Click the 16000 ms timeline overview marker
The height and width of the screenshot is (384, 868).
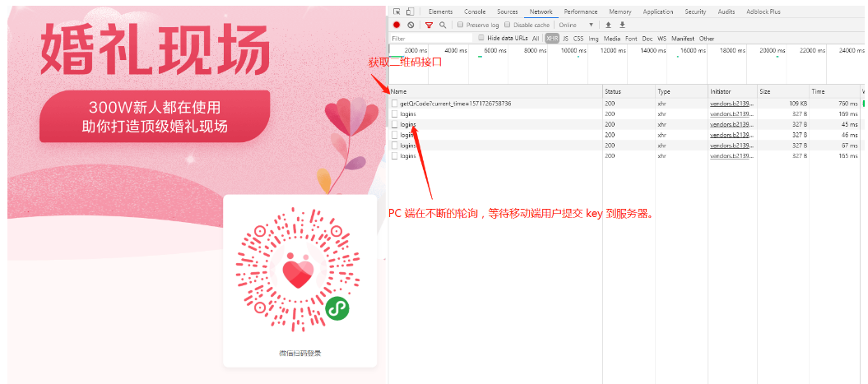coord(693,50)
